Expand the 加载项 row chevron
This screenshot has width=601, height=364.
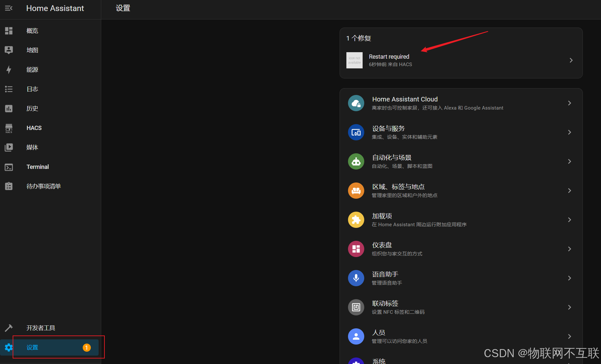click(x=570, y=220)
